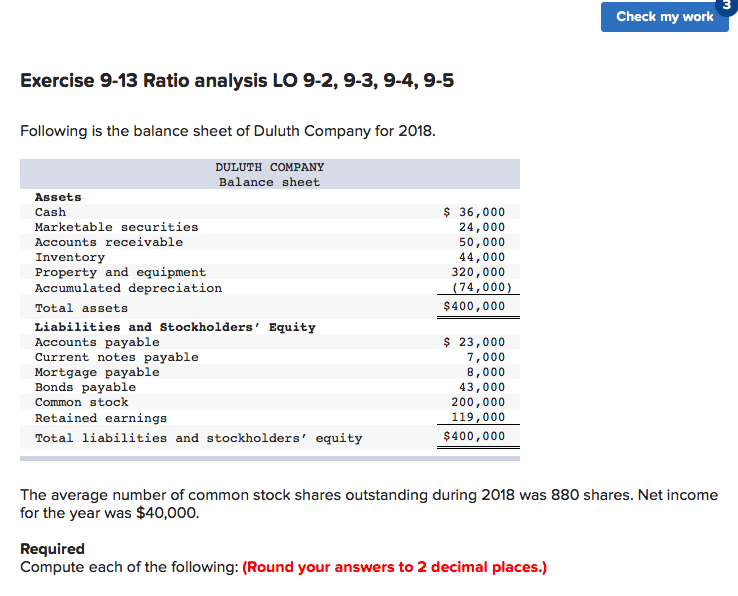The image size is (738, 596).
Task: Click the Accounts payable value $ 23,000
Action: click(x=474, y=342)
